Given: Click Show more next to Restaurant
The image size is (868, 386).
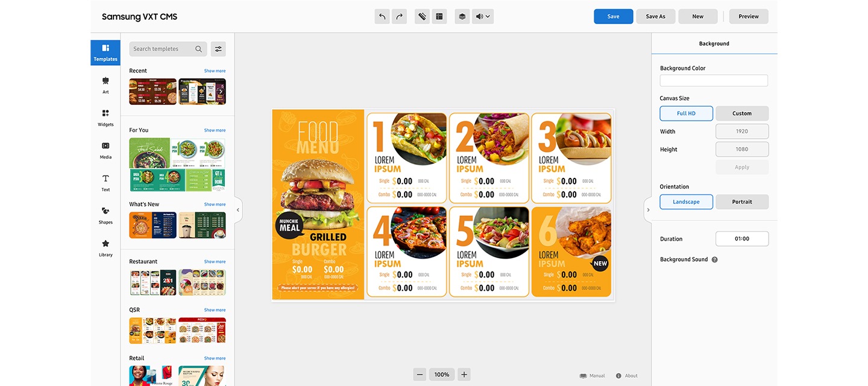Looking at the screenshot, I should (x=215, y=262).
